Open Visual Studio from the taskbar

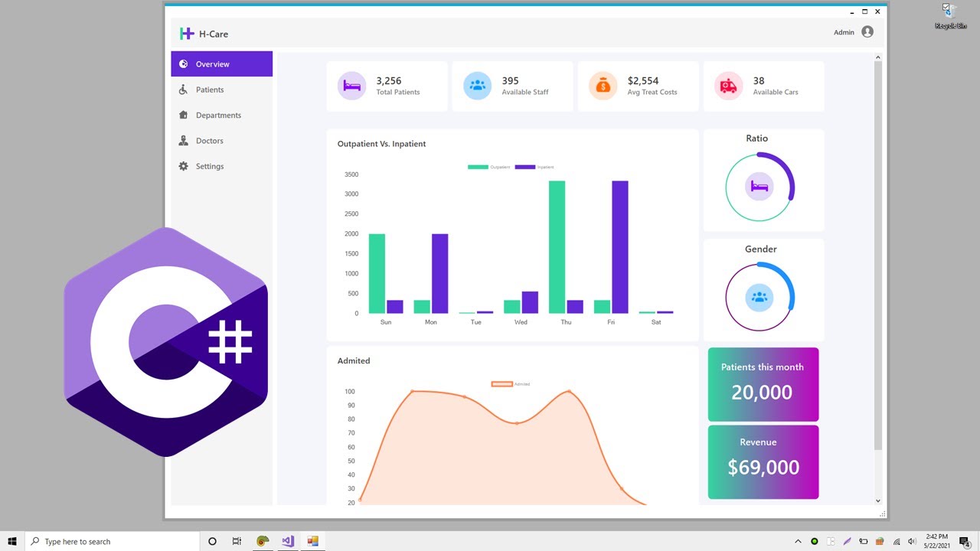(288, 541)
